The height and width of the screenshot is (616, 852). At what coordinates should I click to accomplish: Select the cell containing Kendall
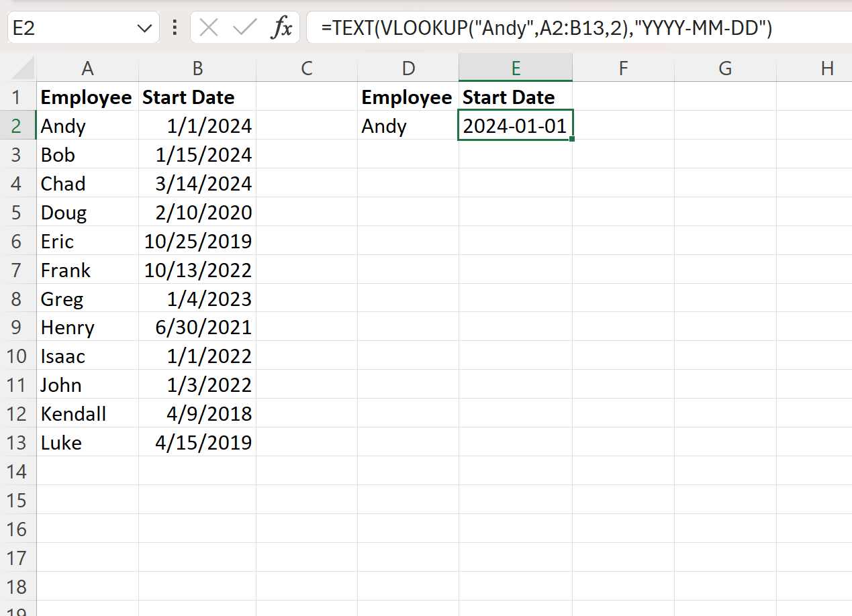coord(87,414)
